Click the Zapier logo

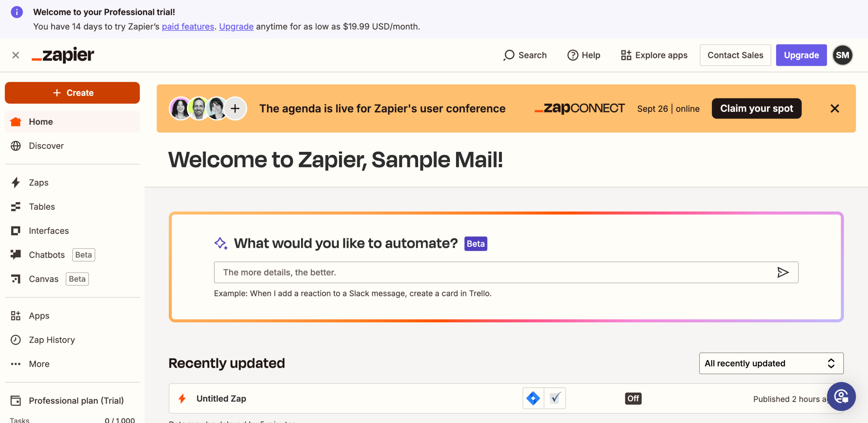(x=63, y=55)
